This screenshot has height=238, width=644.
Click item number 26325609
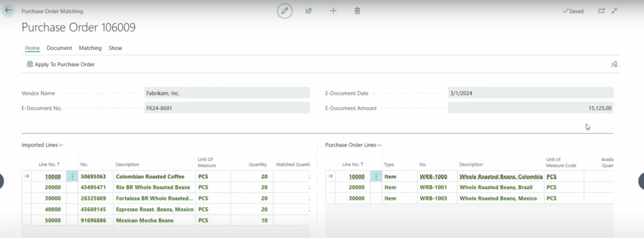[x=93, y=198]
